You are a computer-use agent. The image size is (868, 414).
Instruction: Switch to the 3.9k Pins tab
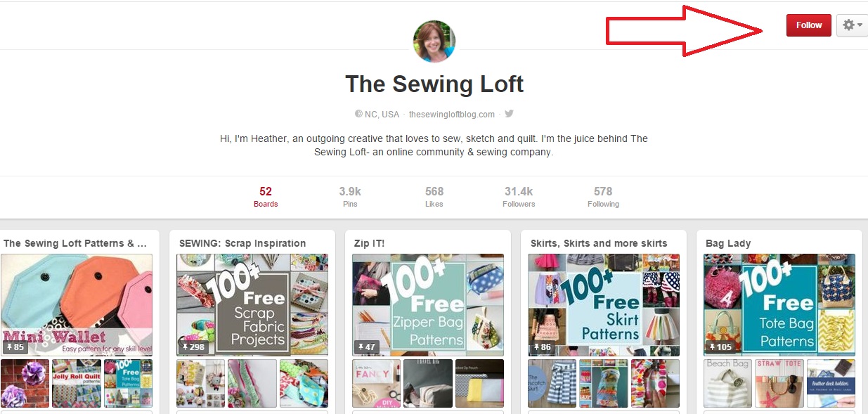350,197
